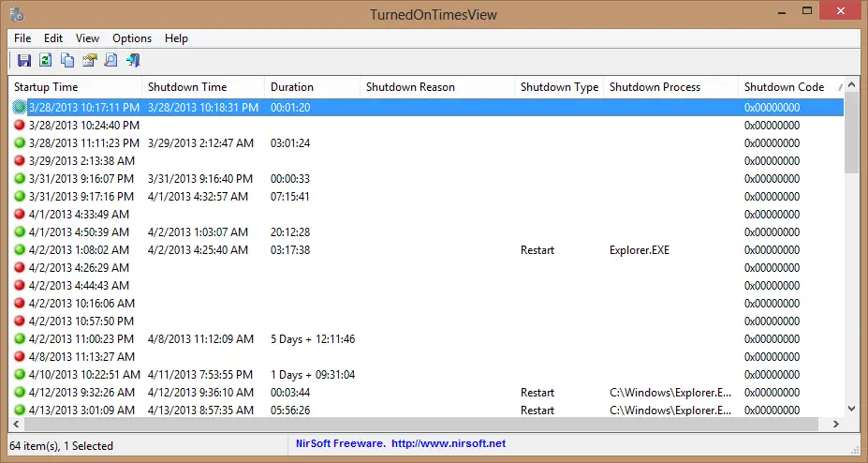868x463 pixels.
Task: Sort by Shutdown Type column header
Action: 559,87
